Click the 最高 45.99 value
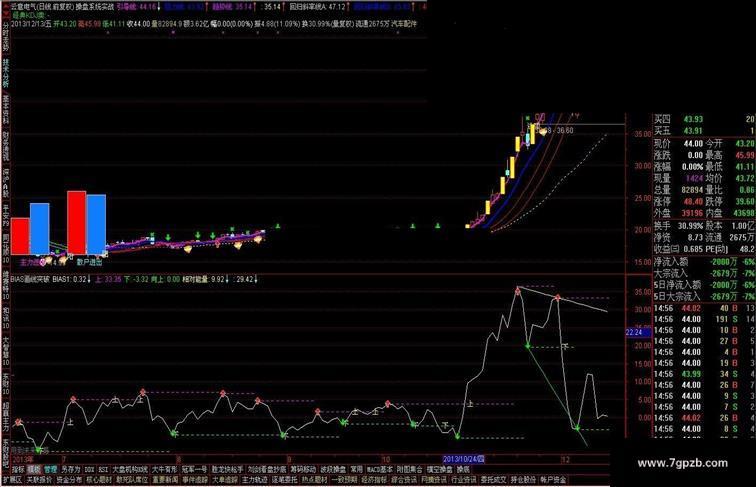This screenshot has width=756, height=487. pos(745,155)
